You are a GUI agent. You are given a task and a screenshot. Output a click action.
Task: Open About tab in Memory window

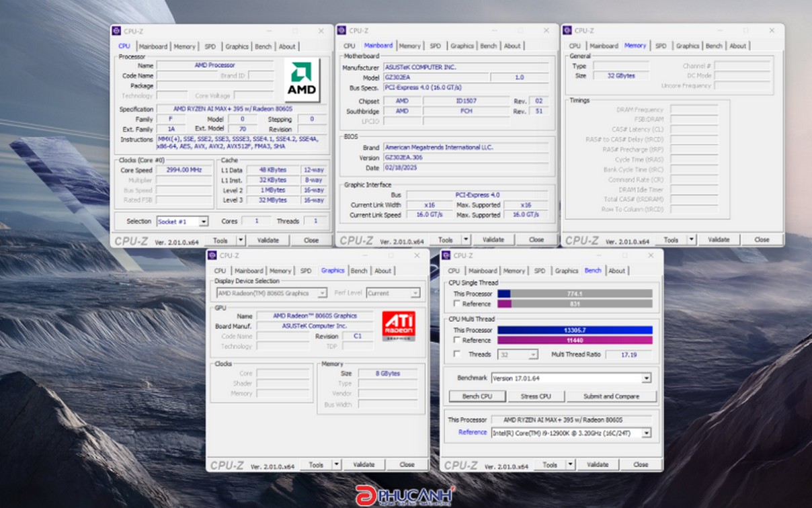click(x=737, y=46)
